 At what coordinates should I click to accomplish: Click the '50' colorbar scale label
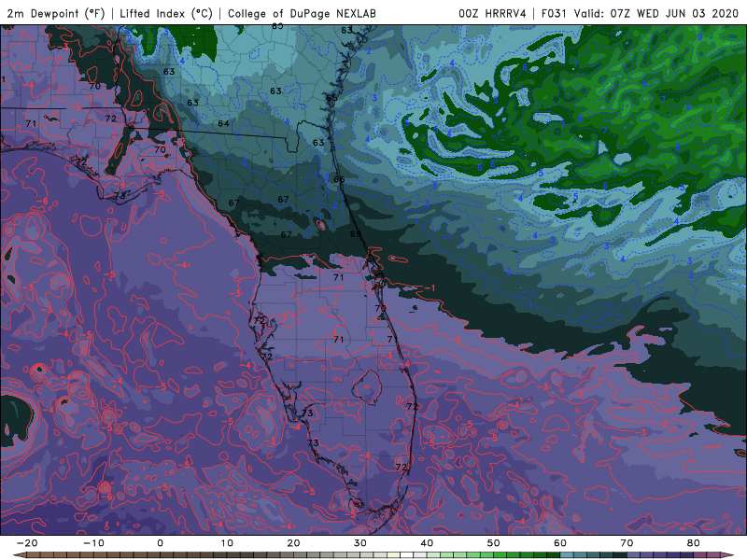(x=494, y=543)
